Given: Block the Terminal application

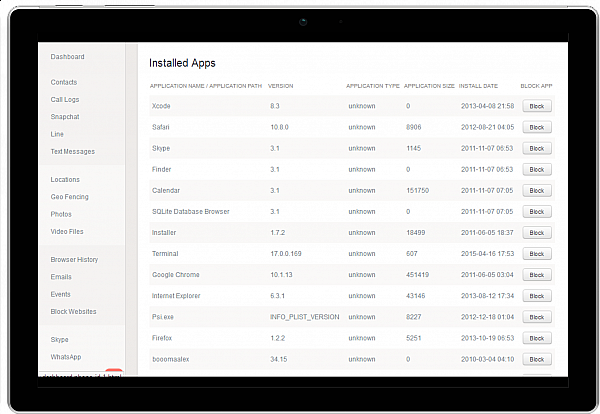Looking at the screenshot, I should tap(536, 254).
